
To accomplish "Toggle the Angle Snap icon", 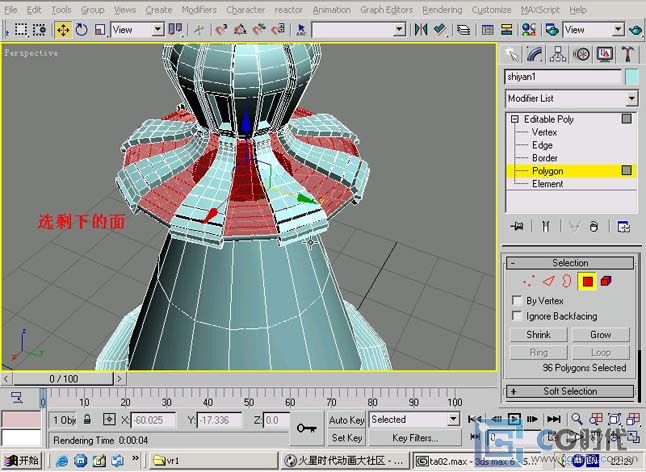I will tap(240, 30).
